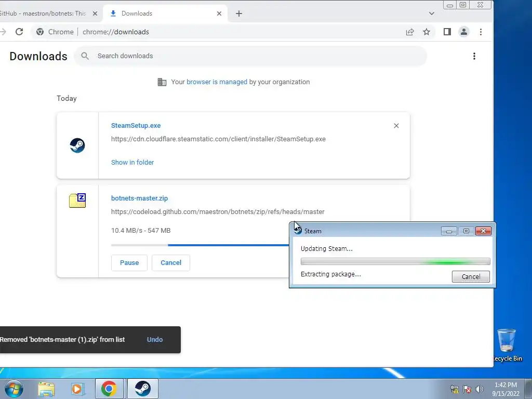Expand the tab search chevron
The width and height of the screenshot is (532, 399).
pos(432,14)
